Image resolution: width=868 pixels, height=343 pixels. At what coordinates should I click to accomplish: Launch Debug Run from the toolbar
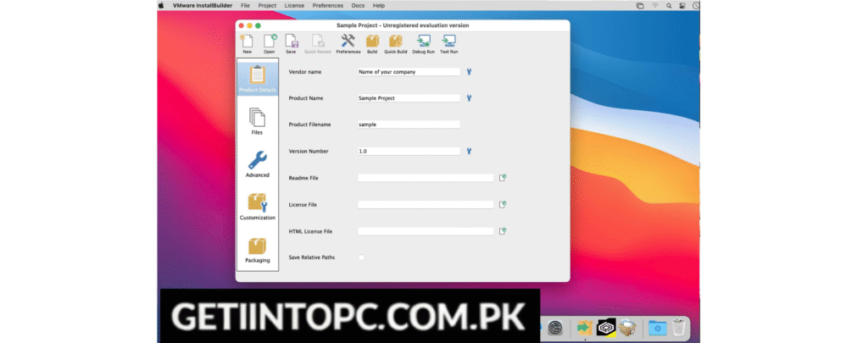coord(424,44)
